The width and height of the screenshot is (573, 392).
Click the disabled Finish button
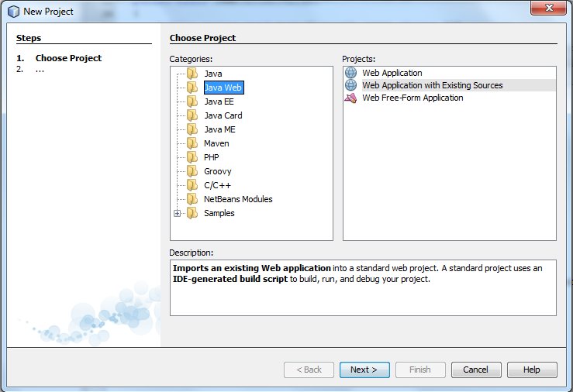420,370
